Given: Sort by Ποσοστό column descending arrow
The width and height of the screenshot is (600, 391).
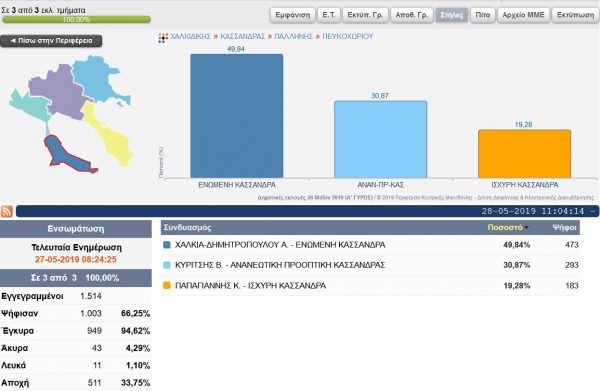Looking at the screenshot, I should tap(527, 228).
